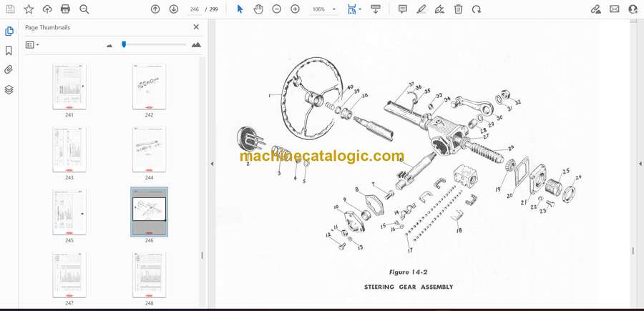Select page 242 thumbnail
Screen dimensions: 644x311
pyautogui.click(x=149, y=87)
